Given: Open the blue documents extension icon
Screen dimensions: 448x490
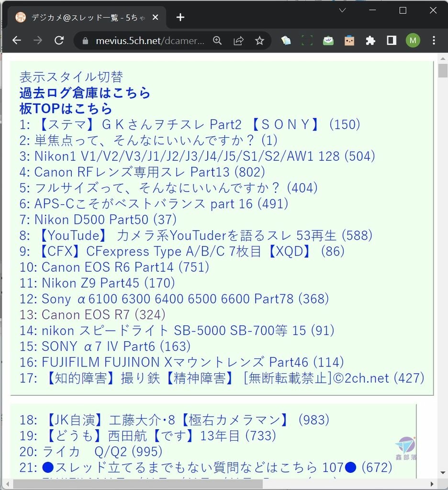Looking at the screenshot, I should [286, 40].
